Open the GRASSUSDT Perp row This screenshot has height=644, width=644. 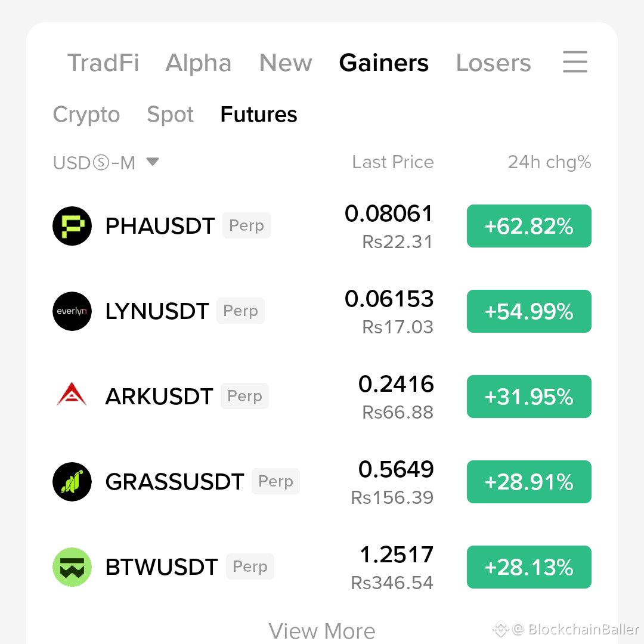coord(322,482)
